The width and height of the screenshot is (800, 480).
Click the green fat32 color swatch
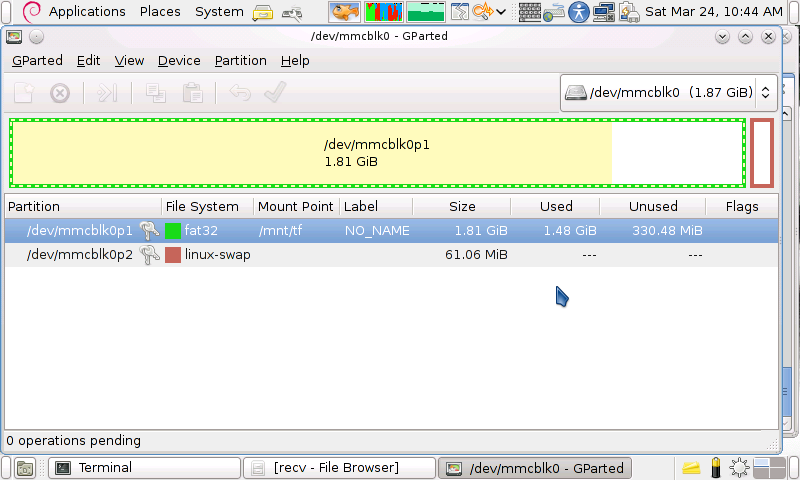click(173, 231)
